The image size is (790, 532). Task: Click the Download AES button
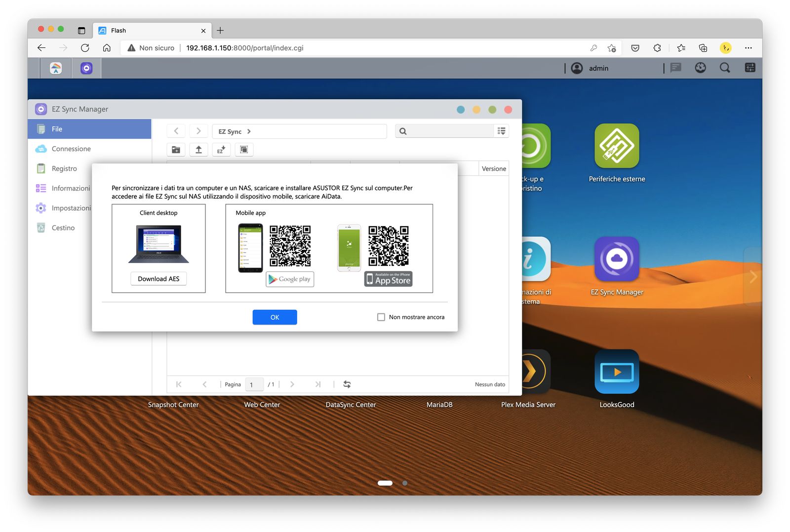158,279
